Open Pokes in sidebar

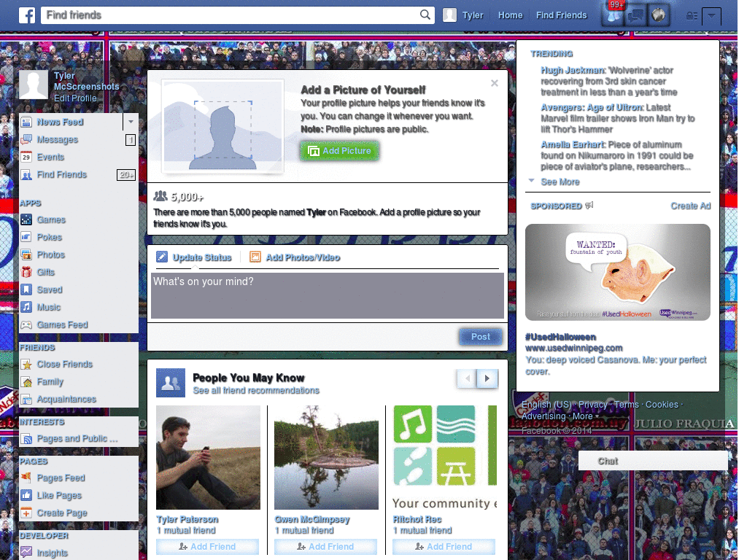(50, 237)
